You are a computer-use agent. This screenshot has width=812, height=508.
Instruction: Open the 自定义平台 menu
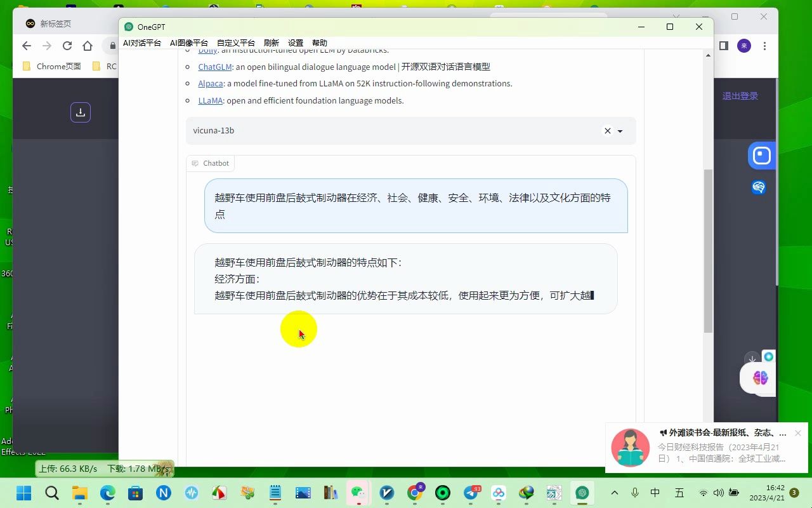point(236,43)
